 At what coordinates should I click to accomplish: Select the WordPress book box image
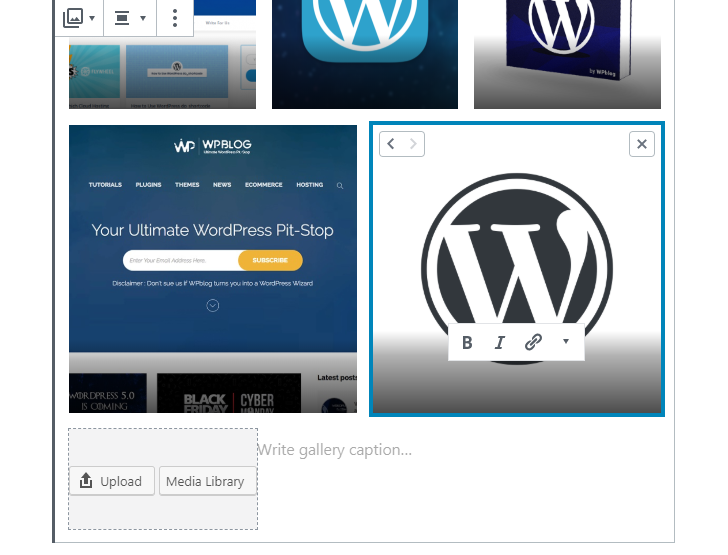click(567, 54)
